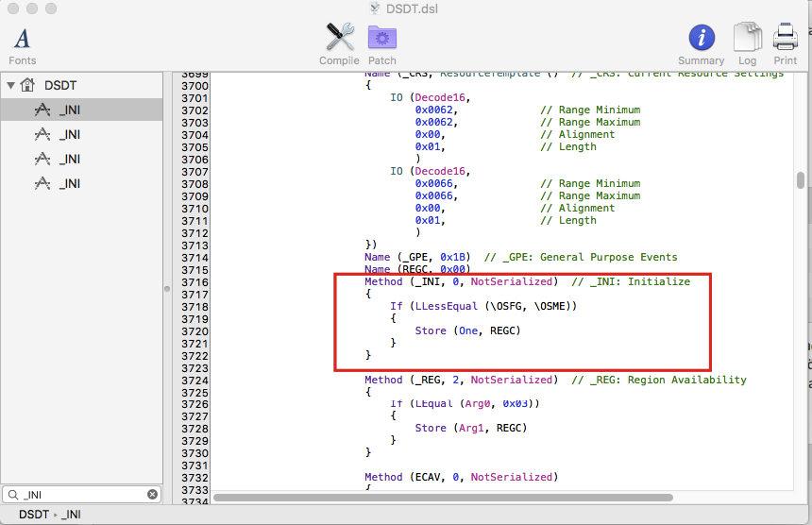Screen dimensions: 812x525
Task: Click the Print toolbar icon
Action: (785, 39)
